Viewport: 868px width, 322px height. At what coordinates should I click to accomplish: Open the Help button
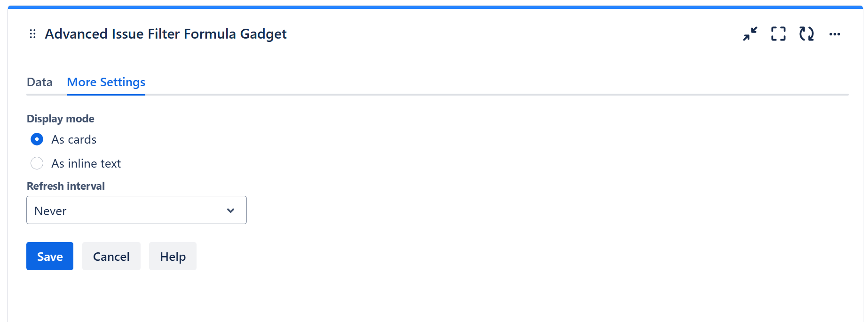point(173,257)
